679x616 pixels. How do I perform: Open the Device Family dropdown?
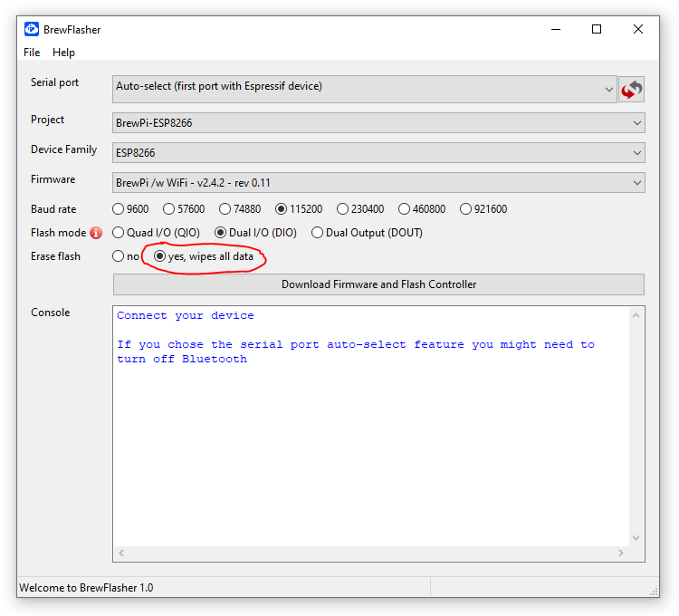coord(378,153)
